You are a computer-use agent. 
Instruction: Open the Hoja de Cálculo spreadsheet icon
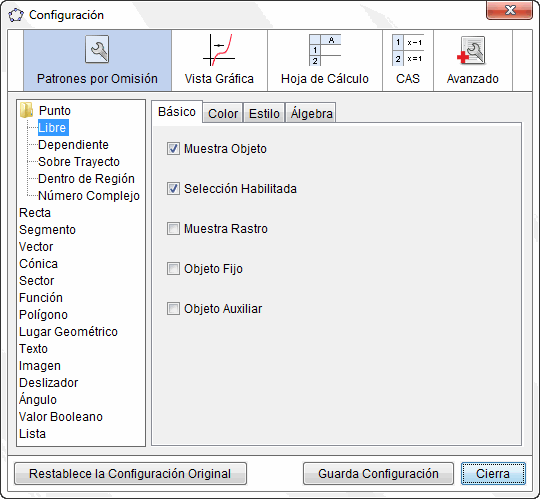pos(325,50)
